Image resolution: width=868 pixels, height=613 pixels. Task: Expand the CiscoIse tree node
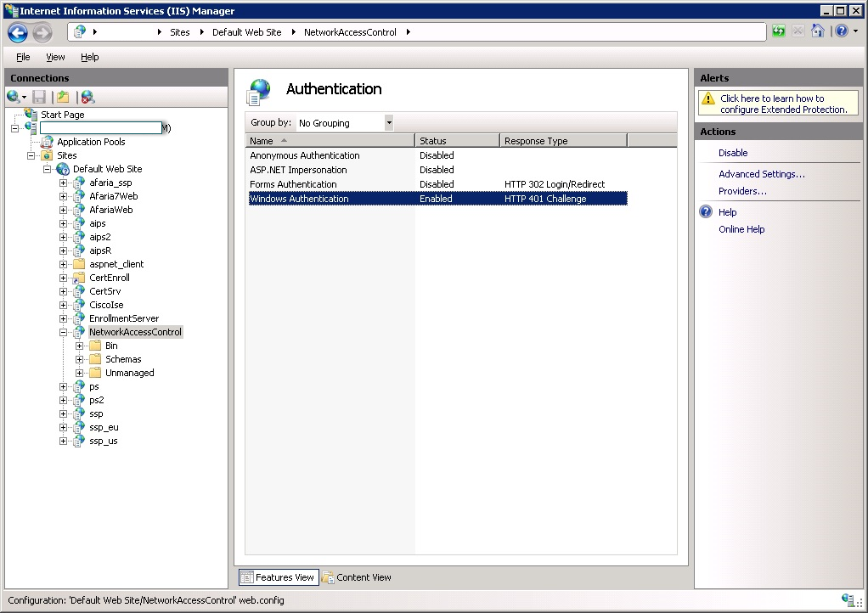click(x=63, y=305)
